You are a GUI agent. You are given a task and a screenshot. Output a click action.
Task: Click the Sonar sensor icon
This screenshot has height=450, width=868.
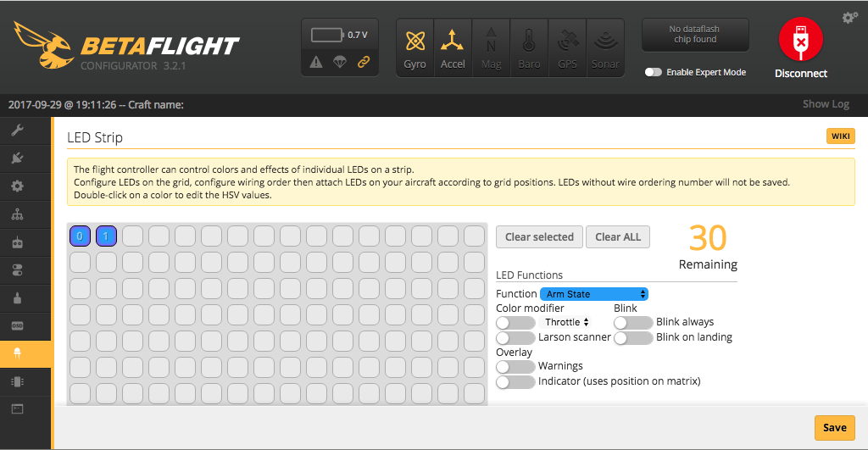(605, 48)
